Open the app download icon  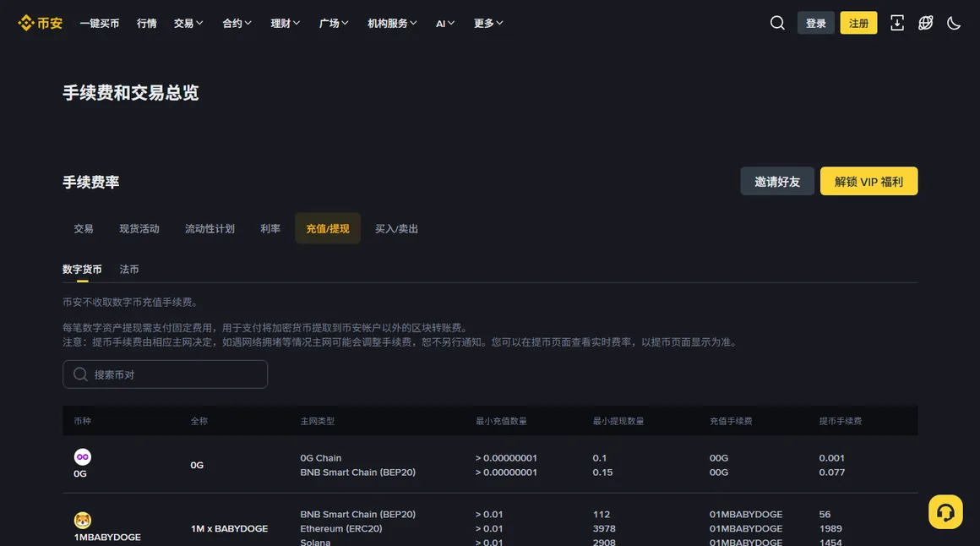[897, 23]
